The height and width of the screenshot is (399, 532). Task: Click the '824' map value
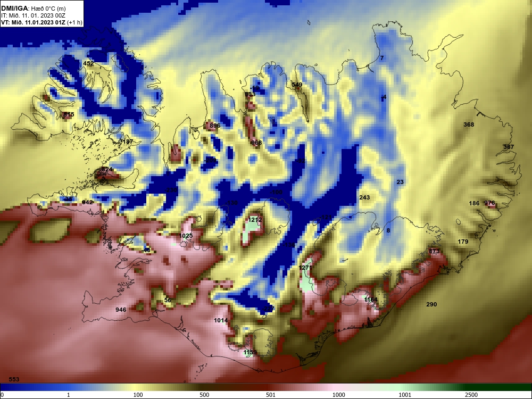tap(107, 169)
